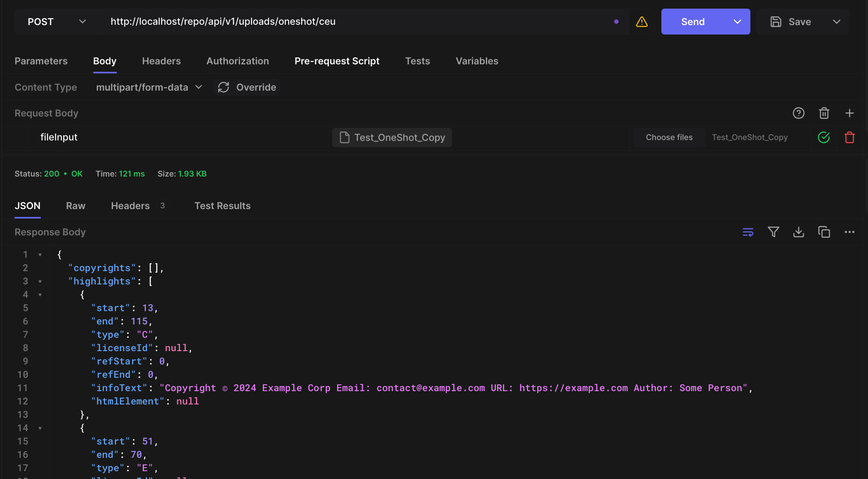
Task: Filter response body with funnel icon
Action: click(774, 232)
